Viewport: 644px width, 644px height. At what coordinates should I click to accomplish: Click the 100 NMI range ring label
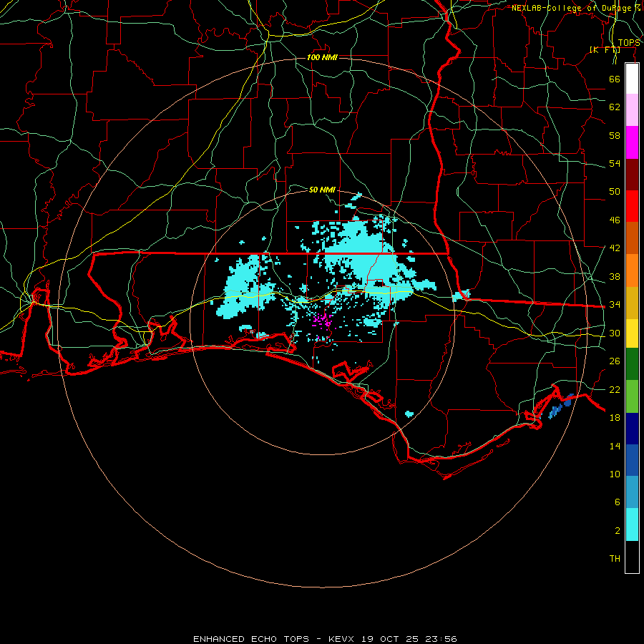[x=322, y=57]
